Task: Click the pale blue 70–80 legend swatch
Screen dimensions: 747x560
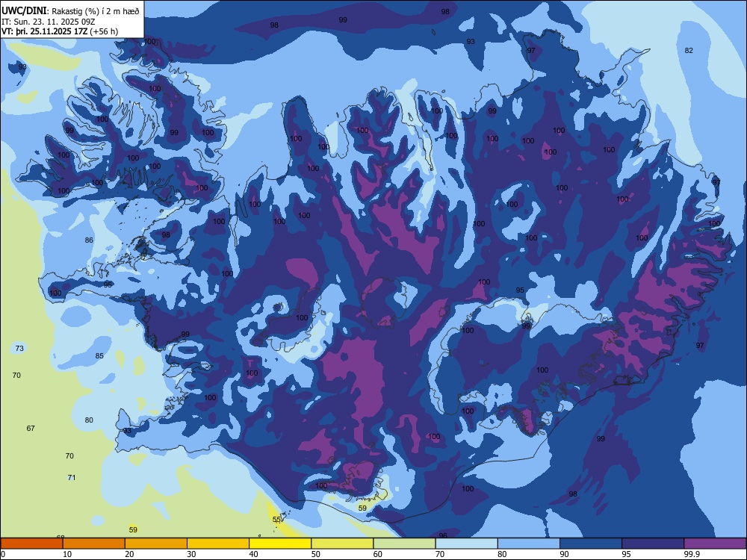Action: (x=466, y=544)
